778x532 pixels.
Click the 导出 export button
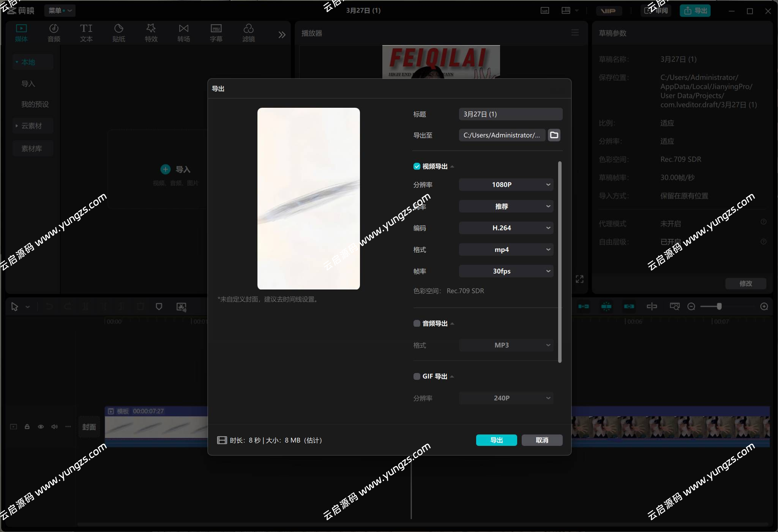click(x=496, y=440)
